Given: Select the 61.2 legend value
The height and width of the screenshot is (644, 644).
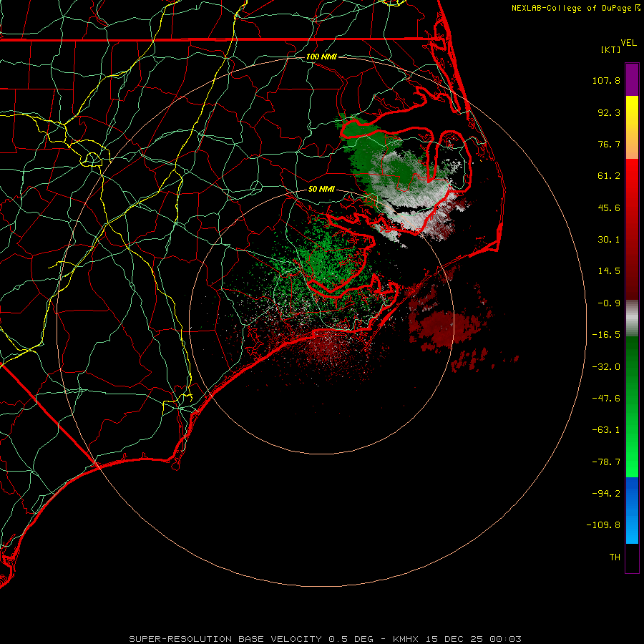Looking at the screenshot, I should 609,176.
